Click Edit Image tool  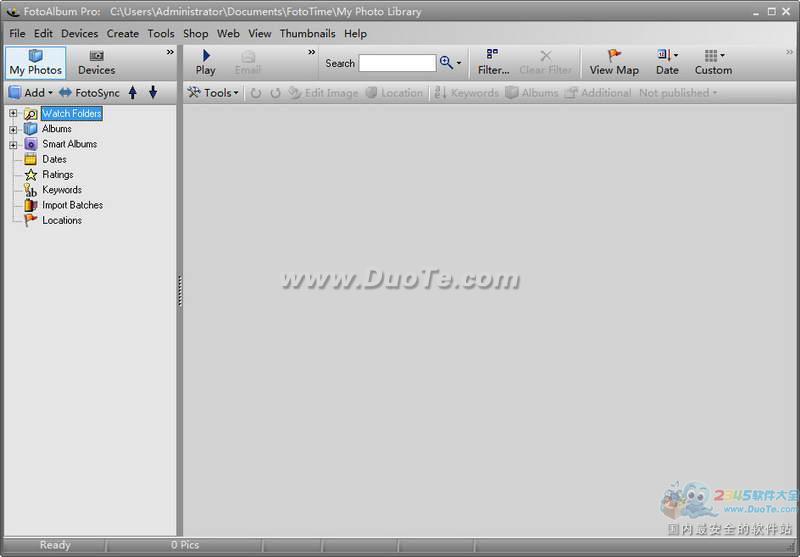coord(323,93)
